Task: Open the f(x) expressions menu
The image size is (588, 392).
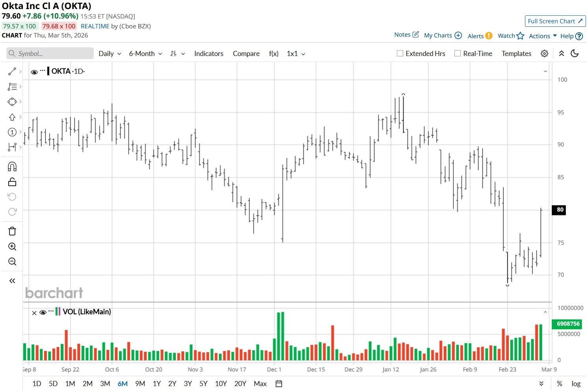Action: coord(274,54)
